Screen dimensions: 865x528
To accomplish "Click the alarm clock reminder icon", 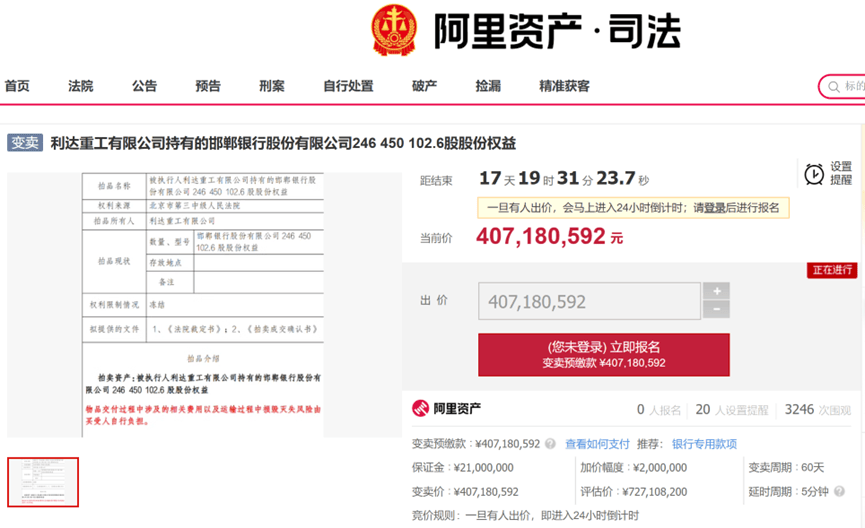I will (814, 174).
